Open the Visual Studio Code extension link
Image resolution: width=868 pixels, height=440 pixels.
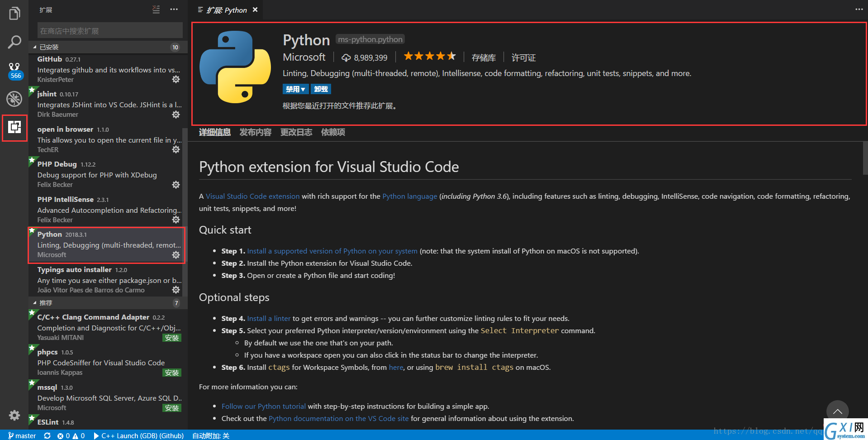tap(252, 196)
